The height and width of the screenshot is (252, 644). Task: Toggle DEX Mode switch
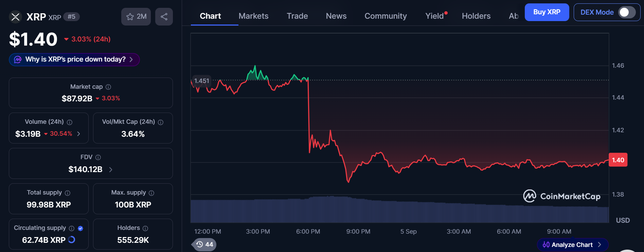[x=627, y=12]
